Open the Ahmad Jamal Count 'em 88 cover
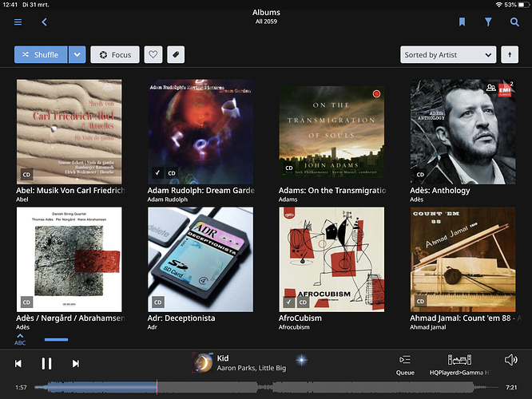Screen dimensions: 532x399 point(463,259)
